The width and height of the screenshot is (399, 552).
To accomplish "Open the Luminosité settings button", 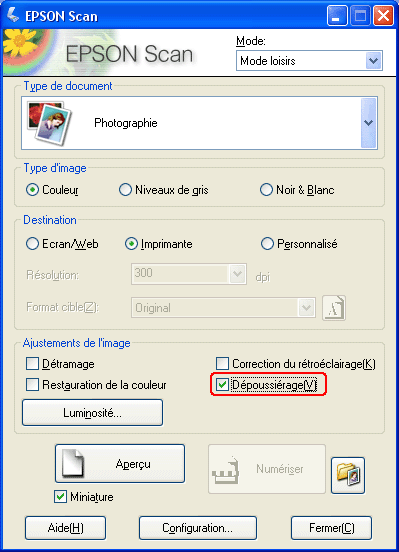I will click(92, 413).
